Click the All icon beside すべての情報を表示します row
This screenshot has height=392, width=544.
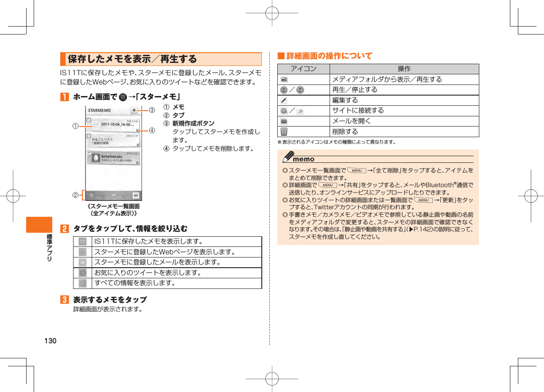pos(82,283)
